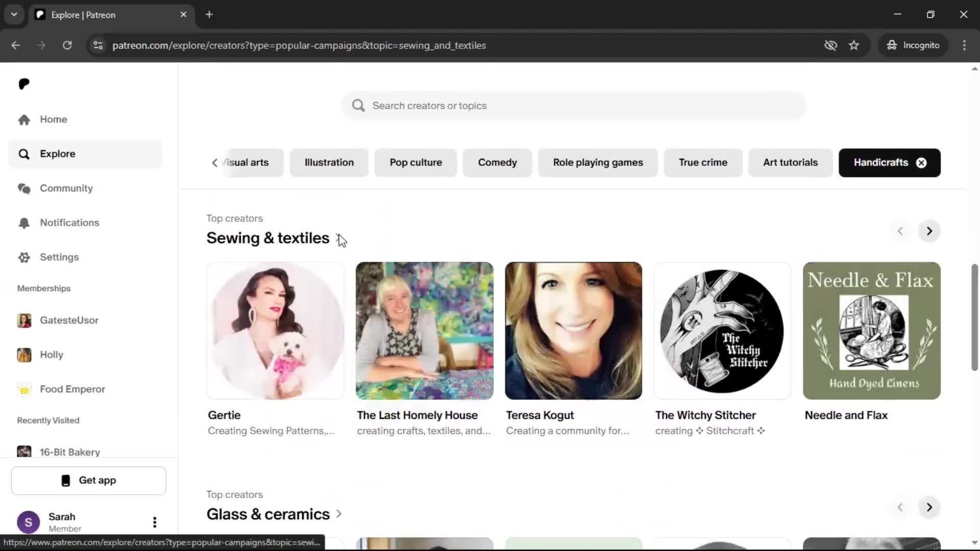
Task: Open Chrome three-dot menu
Action: (x=964, y=45)
